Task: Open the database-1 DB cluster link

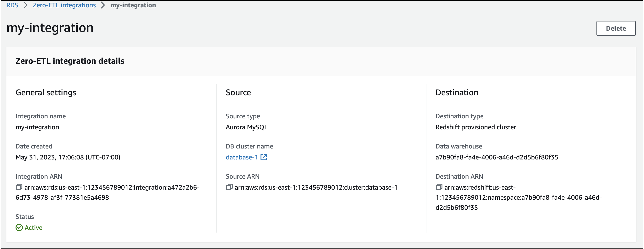Action: tap(241, 157)
